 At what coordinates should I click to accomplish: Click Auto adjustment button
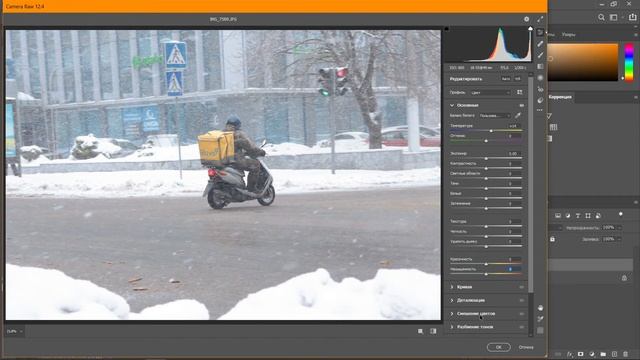click(506, 79)
